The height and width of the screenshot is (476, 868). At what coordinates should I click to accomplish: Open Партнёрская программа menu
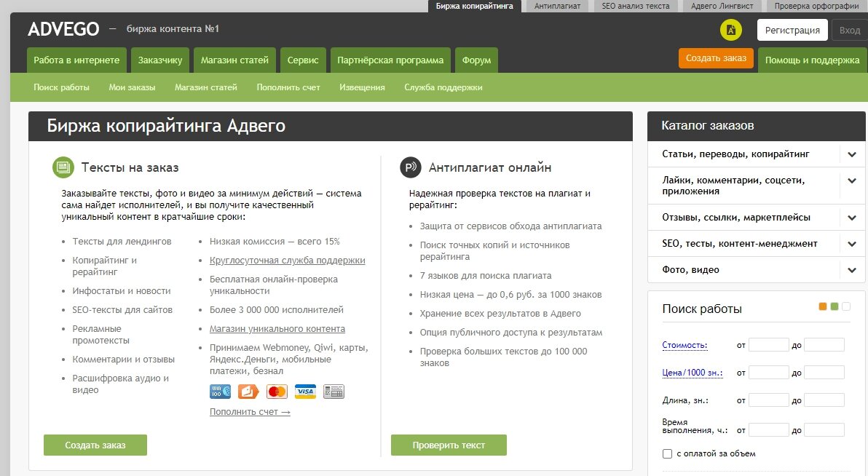point(390,60)
